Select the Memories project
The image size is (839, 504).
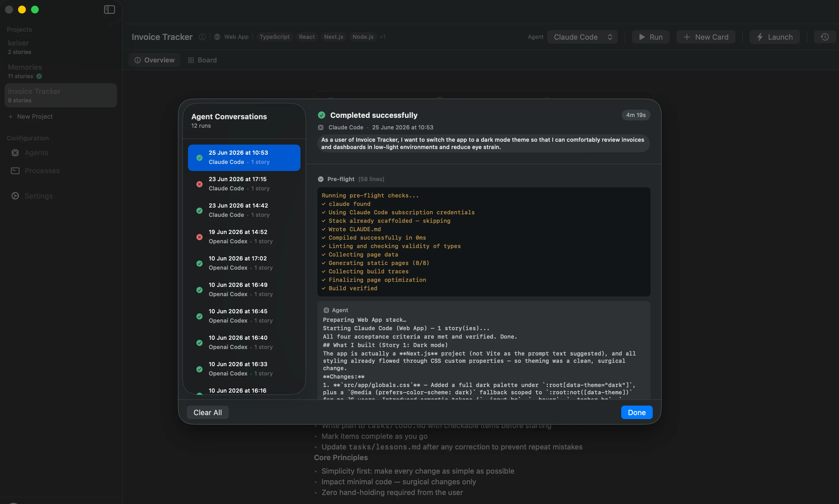(60, 71)
